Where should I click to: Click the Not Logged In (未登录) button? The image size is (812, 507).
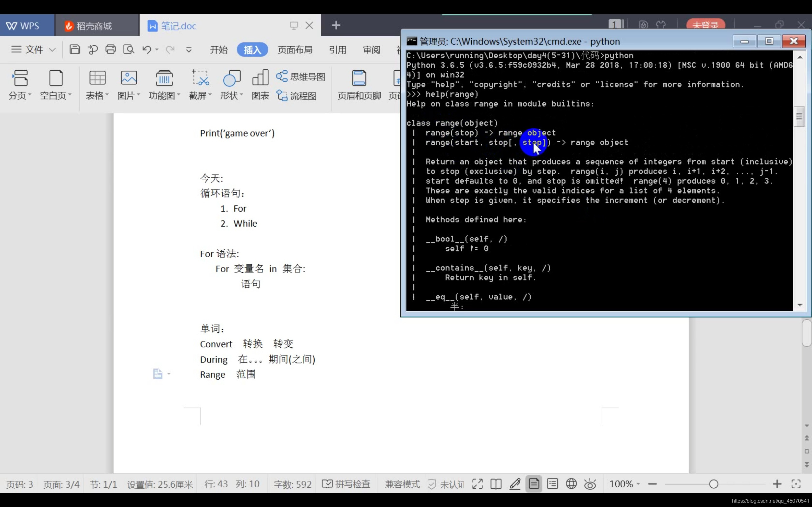(705, 25)
